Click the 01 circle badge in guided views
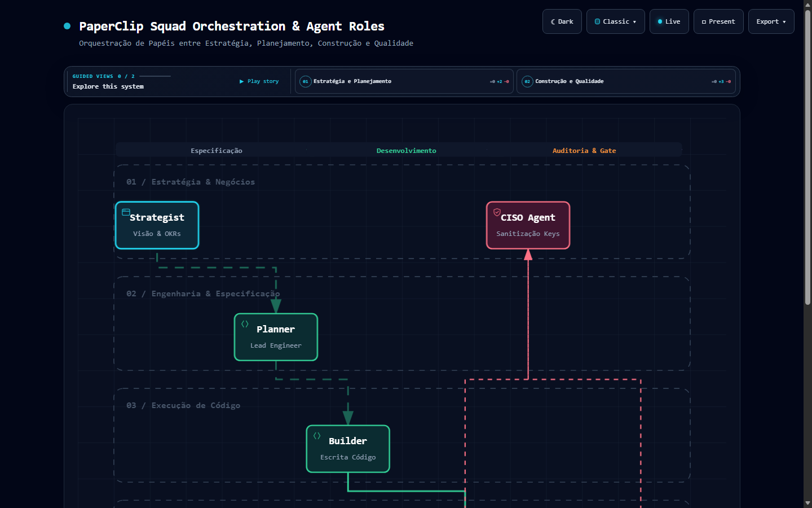Image resolution: width=812 pixels, height=508 pixels. pos(305,81)
